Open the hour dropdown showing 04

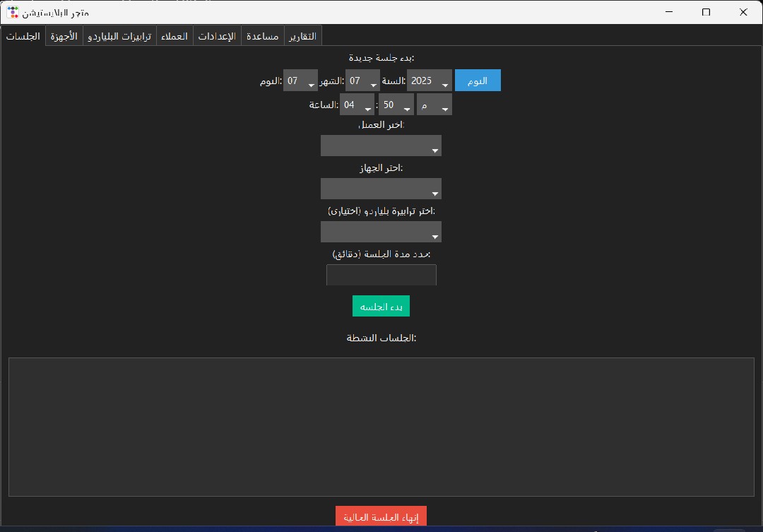[357, 105]
